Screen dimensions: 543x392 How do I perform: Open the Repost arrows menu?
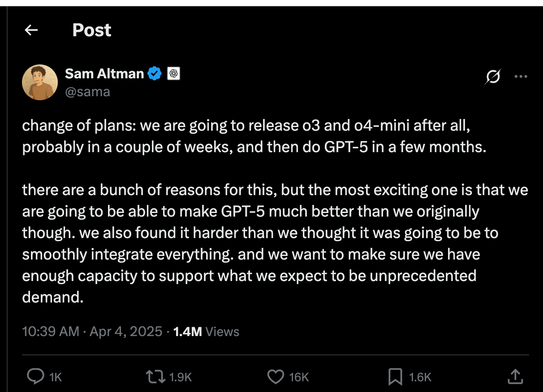pyautogui.click(x=155, y=377)
